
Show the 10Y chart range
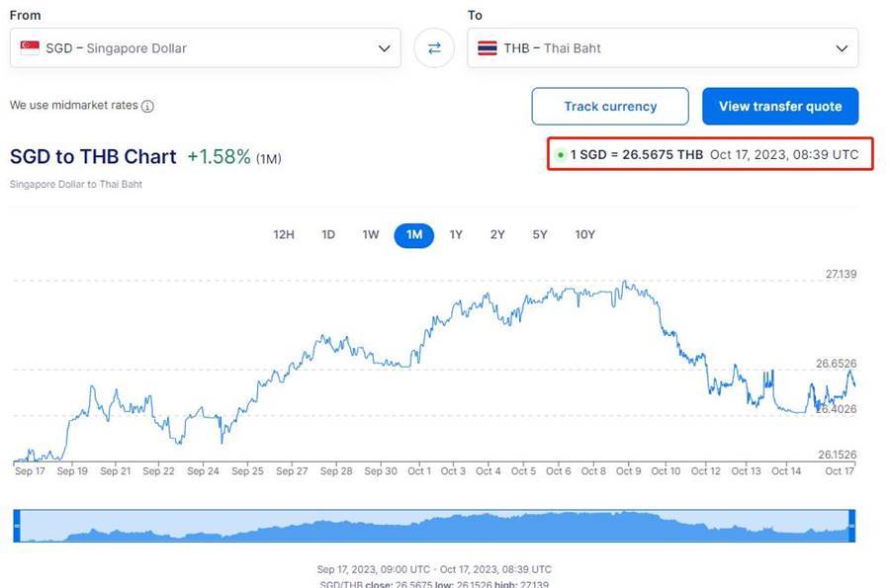tap(585, 235)
